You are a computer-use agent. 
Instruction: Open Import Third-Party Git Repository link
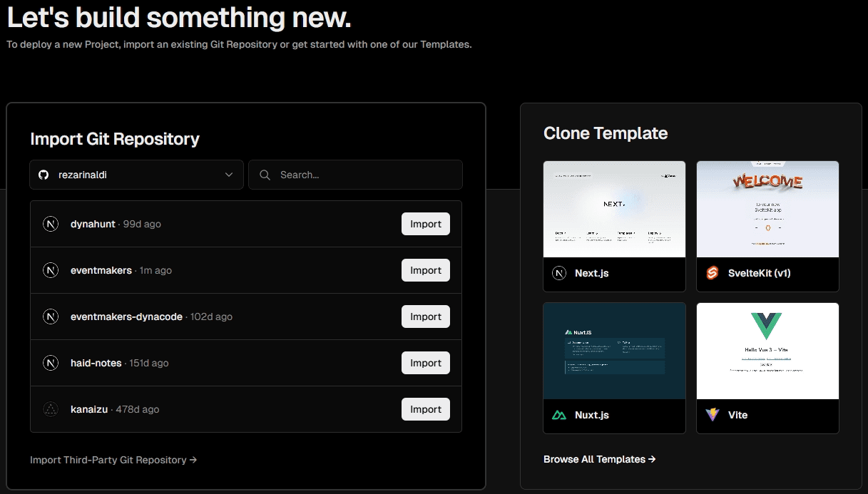pos(113,460)
